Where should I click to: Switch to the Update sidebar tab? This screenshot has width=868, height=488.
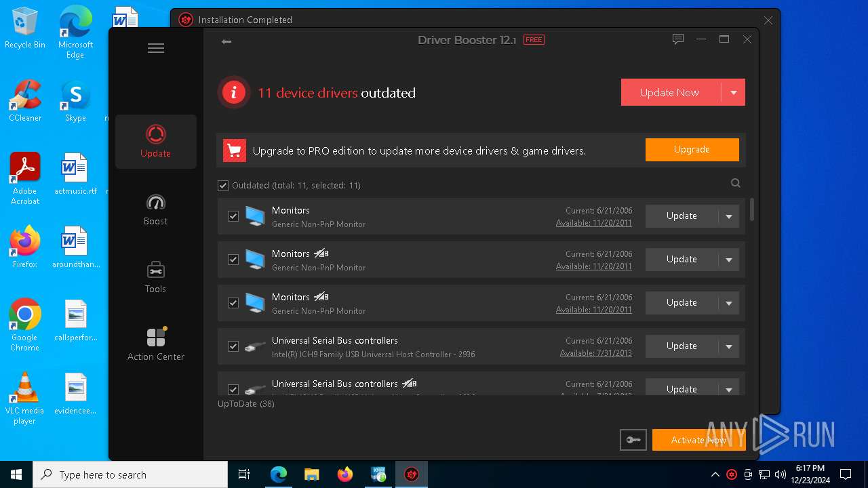click(x=156, y=142)
